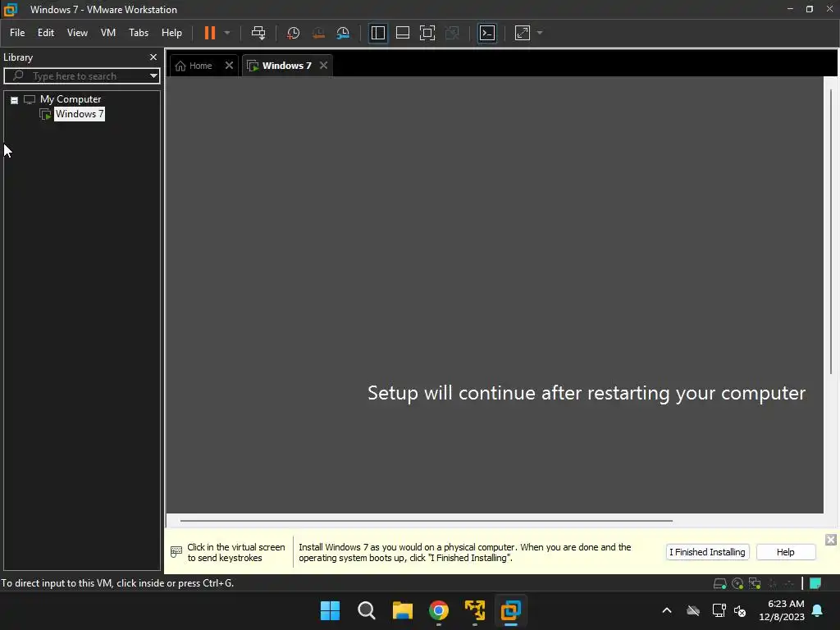This screenshot has height=630, width=840.
Task: Click the Send Ctrl+Alt+Del toolbar icon
Action: [258, 33]
